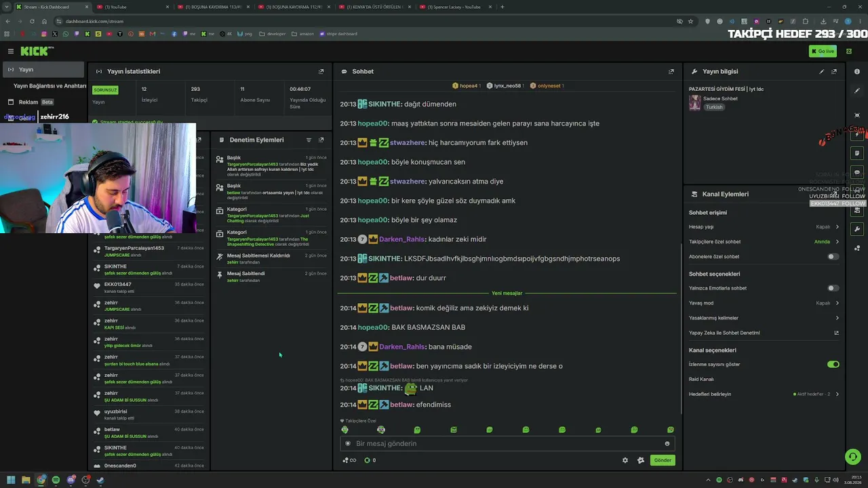The width and height of the screenshot is (868, 488).
Task: Open the stripe dashboard bookmark
Action: (x=338, y=34)
